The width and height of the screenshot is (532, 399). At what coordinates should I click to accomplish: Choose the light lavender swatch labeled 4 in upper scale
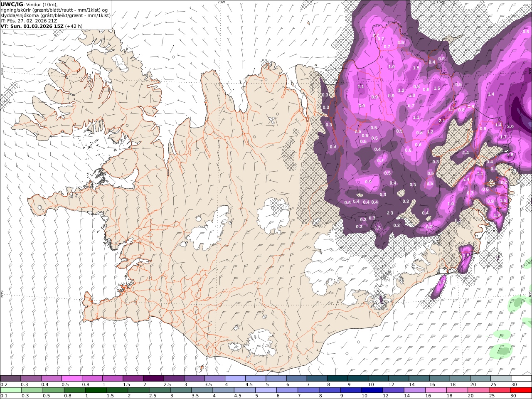coord(235,379)
